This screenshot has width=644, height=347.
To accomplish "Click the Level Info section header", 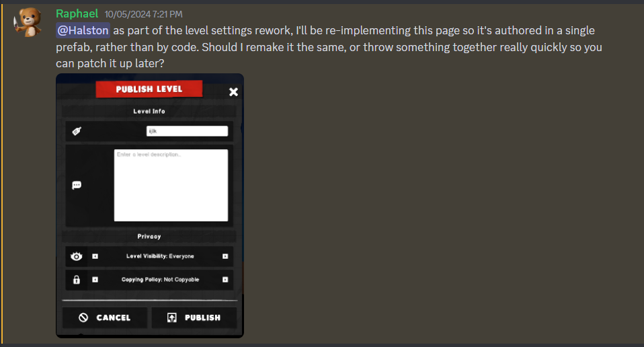I will click(x=149, y=111).
